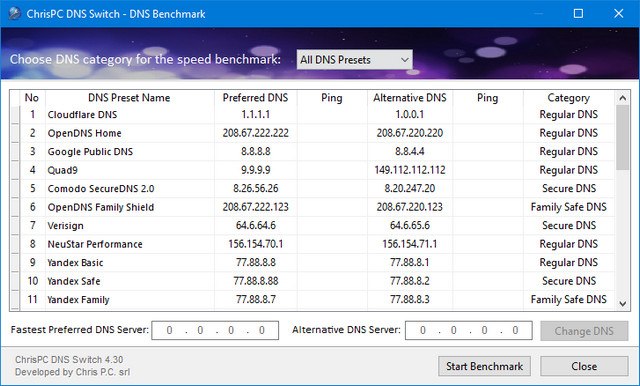Click the 8.8.8.8 preferred DNS cell
Viewport: 640px width, 386px height.
click(x=256, y=151)
